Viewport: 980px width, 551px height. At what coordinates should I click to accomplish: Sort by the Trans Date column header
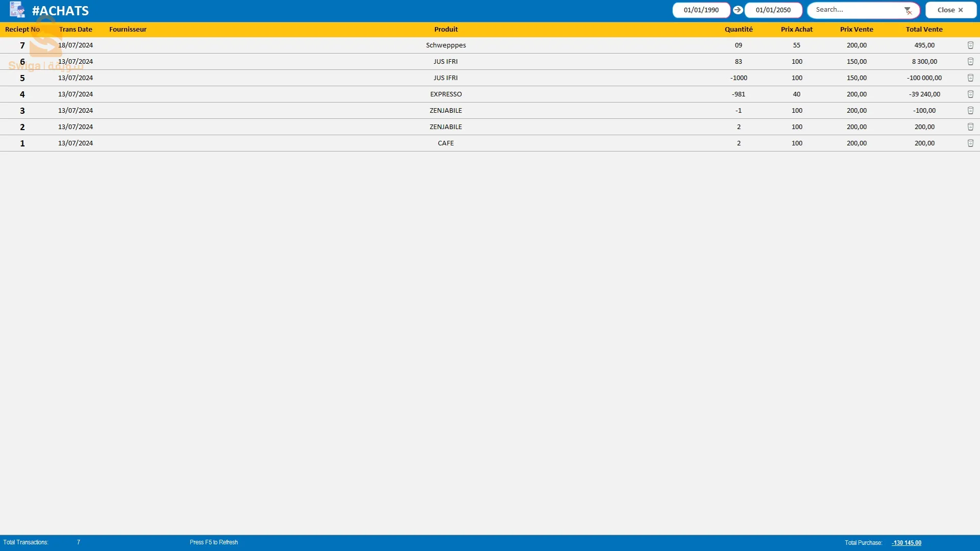(x=76, y=29)
